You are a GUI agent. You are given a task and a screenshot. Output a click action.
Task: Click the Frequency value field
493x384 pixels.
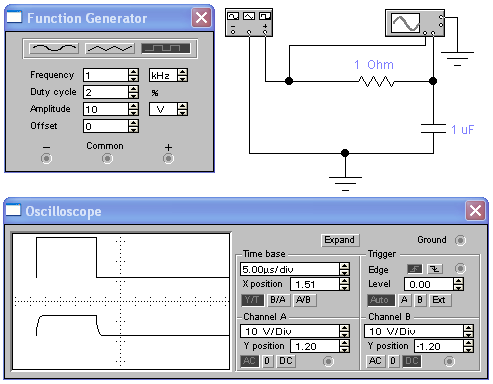pos(106,75)
